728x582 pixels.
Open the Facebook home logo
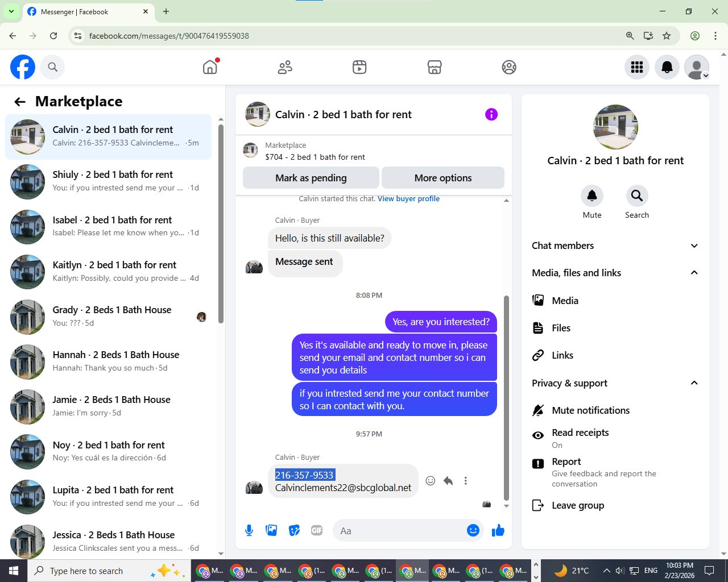23,67
